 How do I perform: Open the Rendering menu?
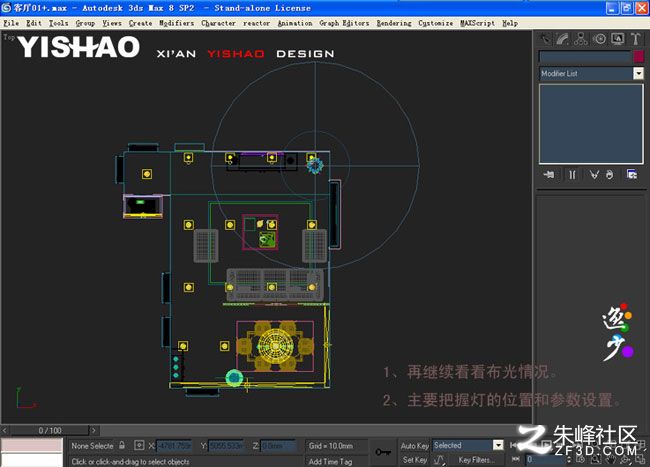tap(394, 23)
